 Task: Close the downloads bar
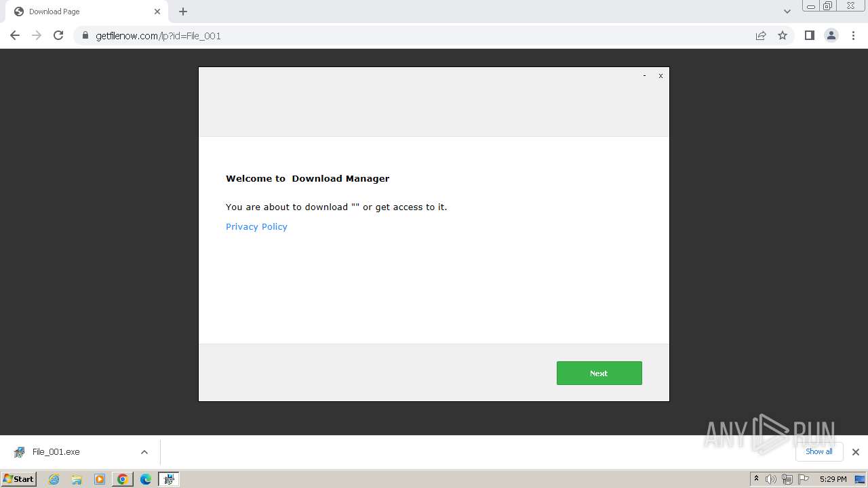856,452
